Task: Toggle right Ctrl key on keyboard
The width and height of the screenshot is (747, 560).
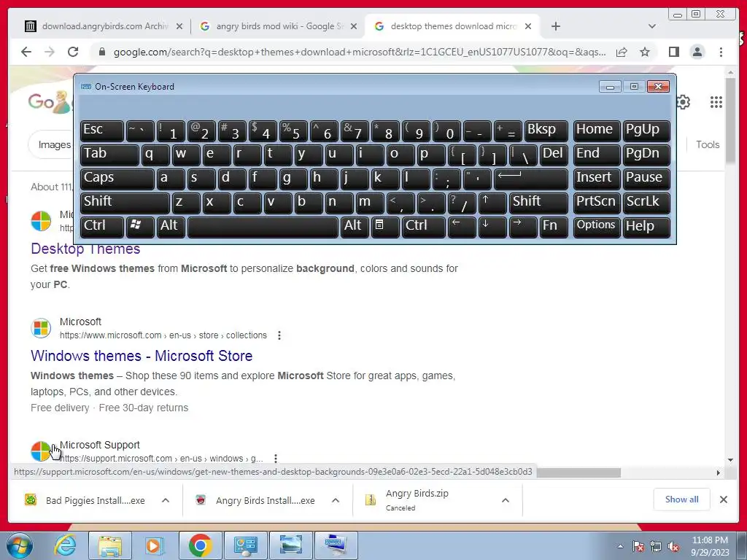Action: [424, 227]
